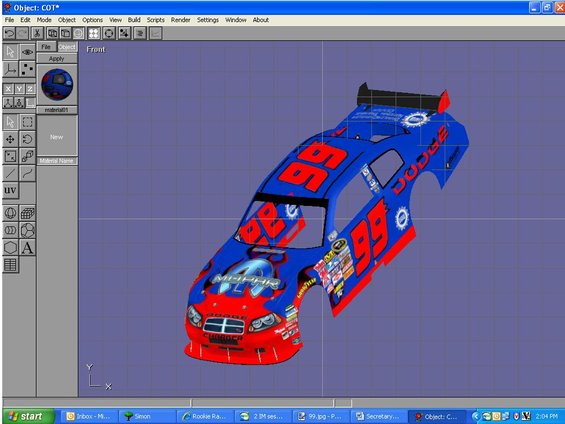Click the circular arc-rotate toolbar icon
The image size is (565, 424).
(x=109, y=34)
